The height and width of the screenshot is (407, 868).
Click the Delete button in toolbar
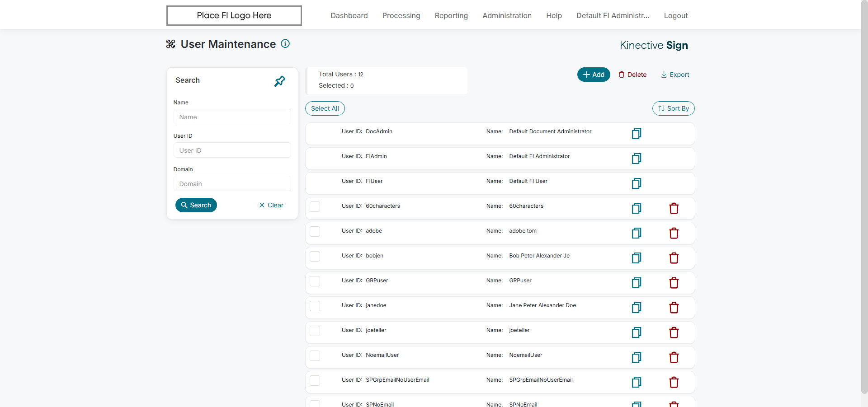pyautogui.click(x=632, y=75)
